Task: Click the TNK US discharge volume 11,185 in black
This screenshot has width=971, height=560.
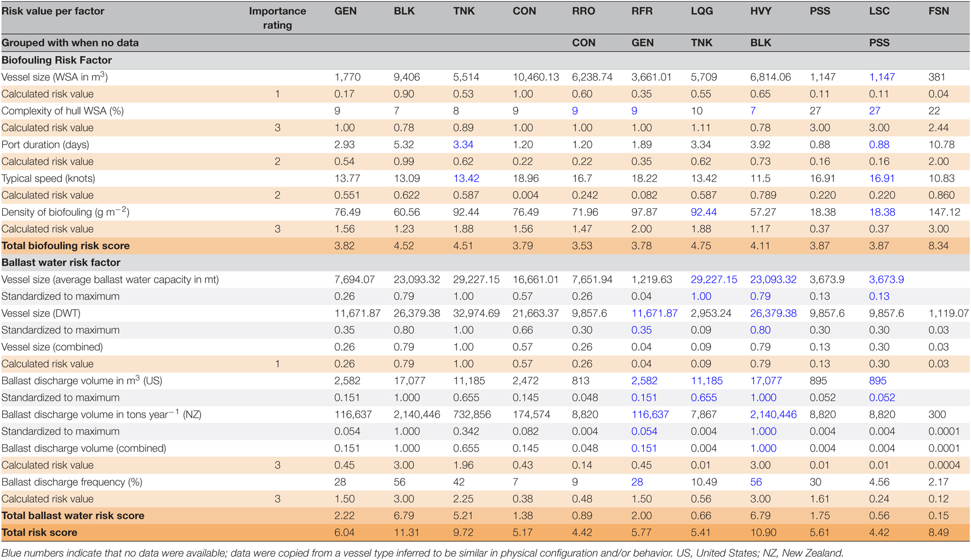Action: click(469, 380)
